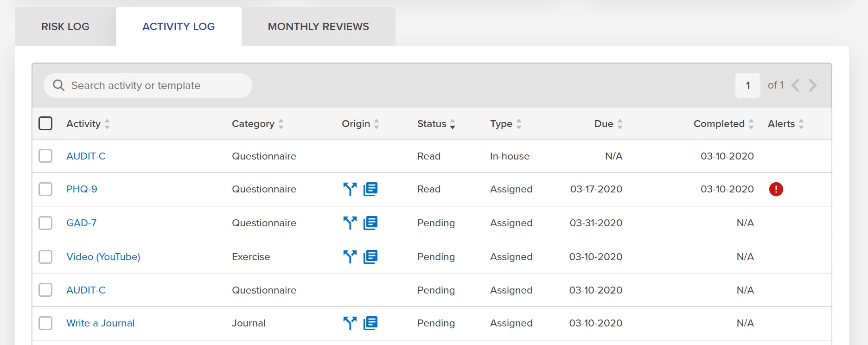Click the template document icon for Write a Journal
The image size is (868, 345).
click(370, 323)
